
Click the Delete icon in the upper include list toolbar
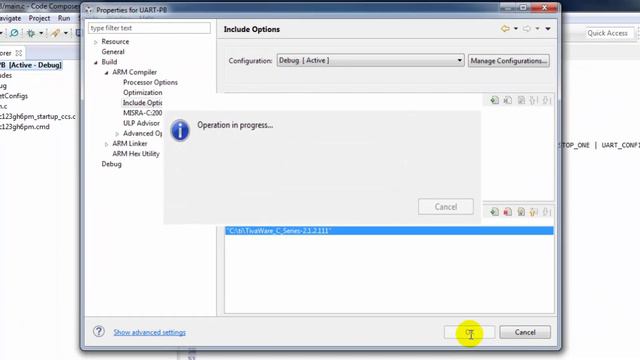[507, 100]
